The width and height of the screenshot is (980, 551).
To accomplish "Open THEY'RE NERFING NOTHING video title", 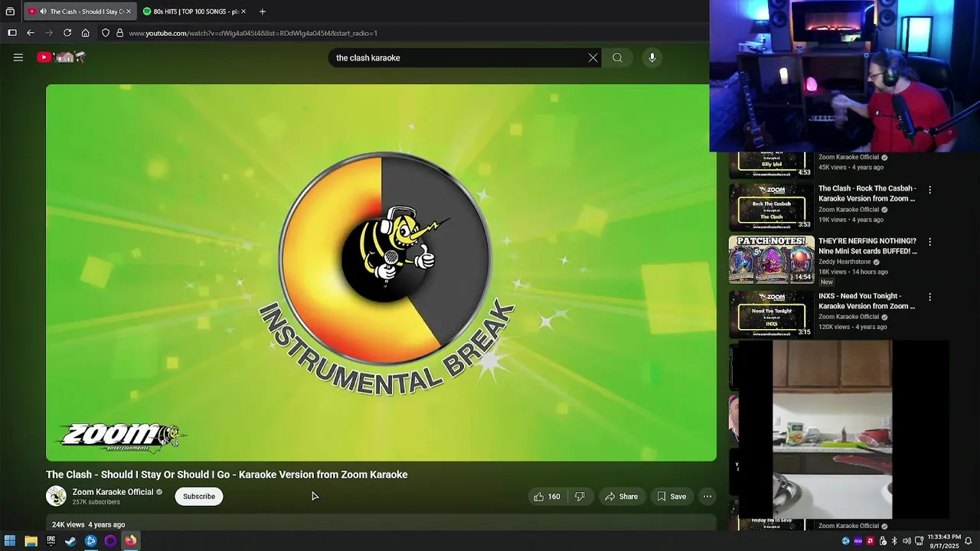I will [x=867, y=246].
